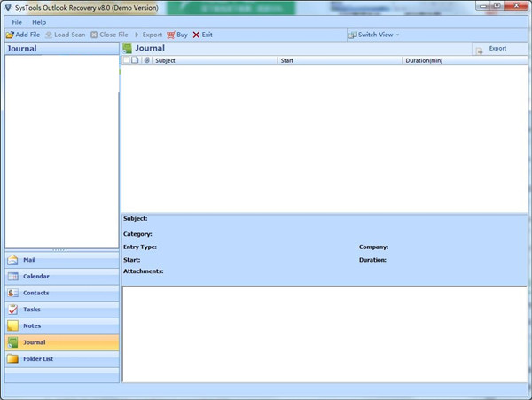Tick the select-all checkbox in list header

click(126, 60)
